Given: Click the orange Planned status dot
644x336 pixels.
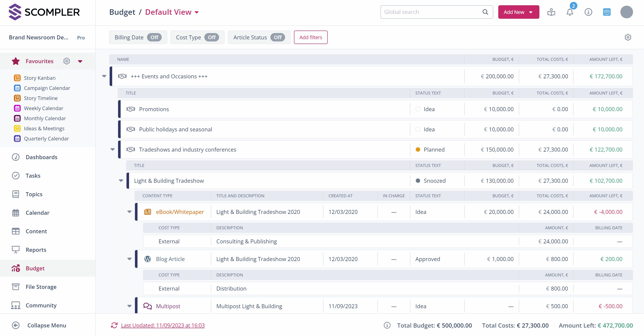Looking at the screenshot, I should pos(418,149).
